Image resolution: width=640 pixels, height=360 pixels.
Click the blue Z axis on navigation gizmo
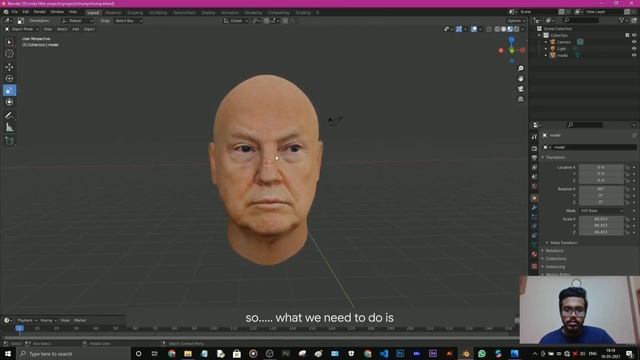pos(511,40)
